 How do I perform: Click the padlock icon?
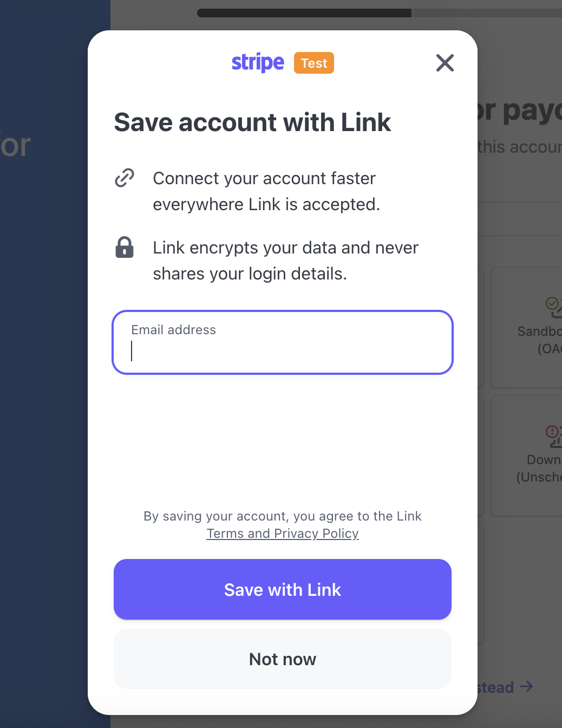coord(125,247)
